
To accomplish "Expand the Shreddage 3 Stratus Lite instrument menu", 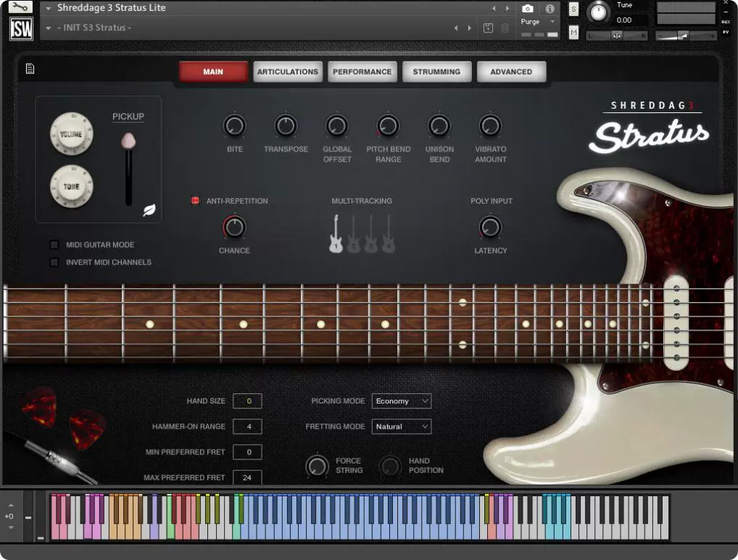I will coord(48,8).
